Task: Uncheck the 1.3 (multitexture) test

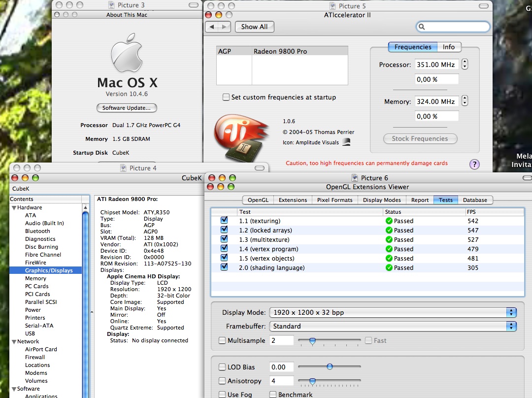Action: 224,239
